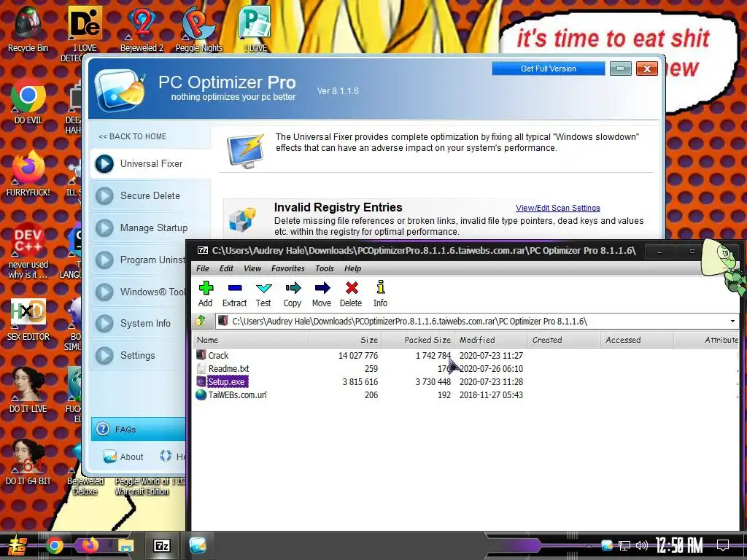
Task: Open the Help menu in 7-Zip
Action: [352, 268]
